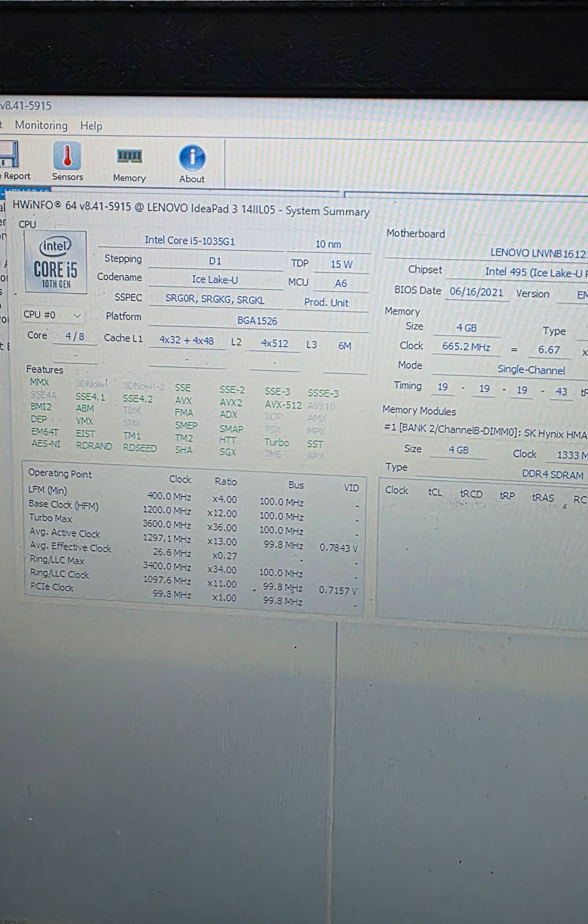Viewport: 588px width, 924px height.
Task: Click the LENOVO LNVNB161 motherboard name
Action: pos(539,253)
